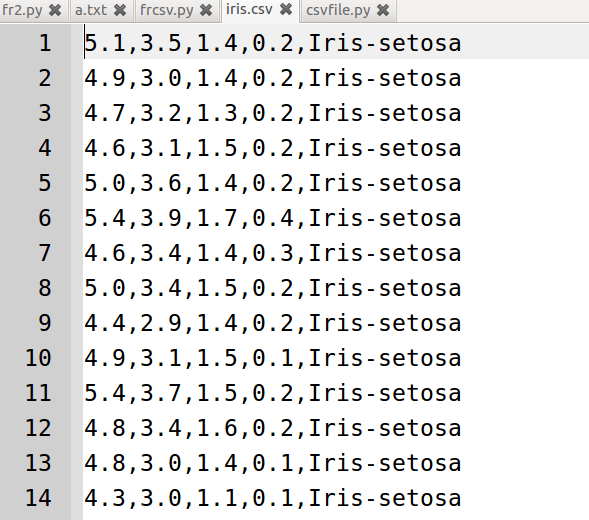This screenshot has height=520, width=589.
Task: Close the iris.csv tab
Action: pos(286,9)
